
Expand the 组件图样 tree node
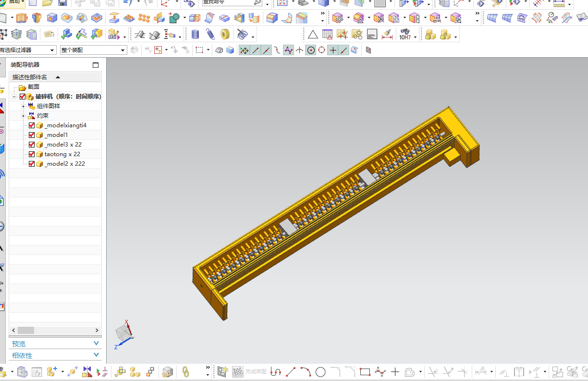(x=23, y=106)
